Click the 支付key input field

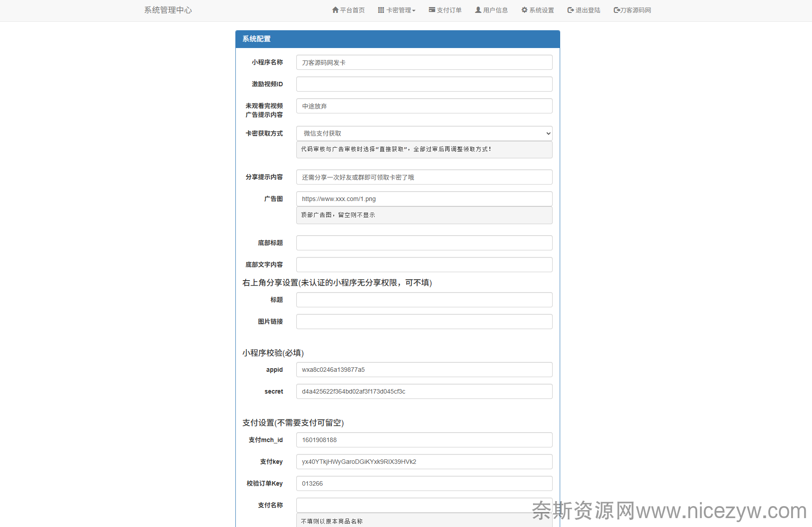tap(424, 462)
